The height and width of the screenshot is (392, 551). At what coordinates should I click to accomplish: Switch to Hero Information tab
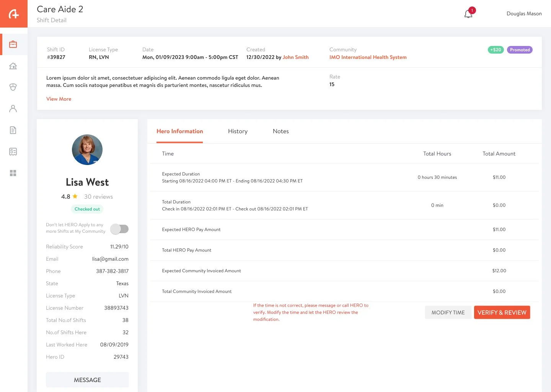tap(180, 131)
